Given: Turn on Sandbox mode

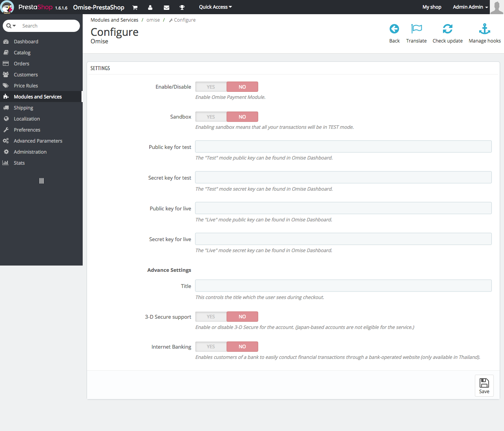Looking at the screenshot, I should pyautogui.click(x=211, y=116).
